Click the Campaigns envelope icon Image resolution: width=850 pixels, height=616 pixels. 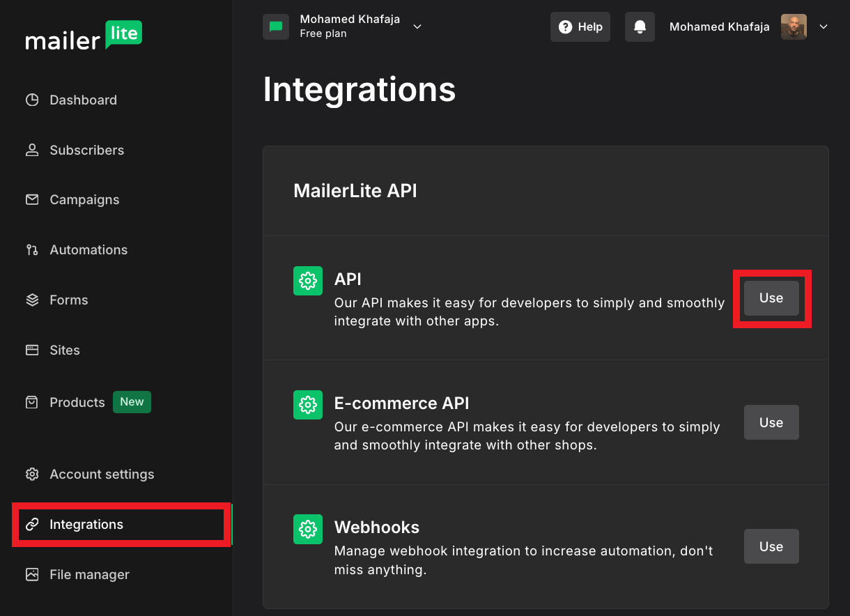[x=32, y=199]
